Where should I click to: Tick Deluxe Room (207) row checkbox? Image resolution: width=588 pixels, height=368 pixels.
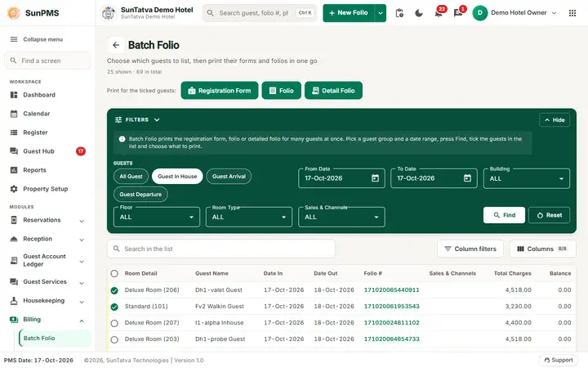[x=114, y=323]
